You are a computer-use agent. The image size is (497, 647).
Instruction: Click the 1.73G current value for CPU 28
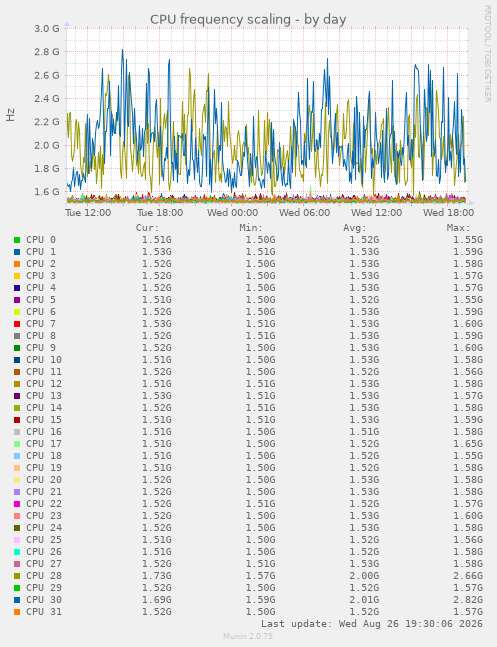pyautogui.click(x=157, y=576)
